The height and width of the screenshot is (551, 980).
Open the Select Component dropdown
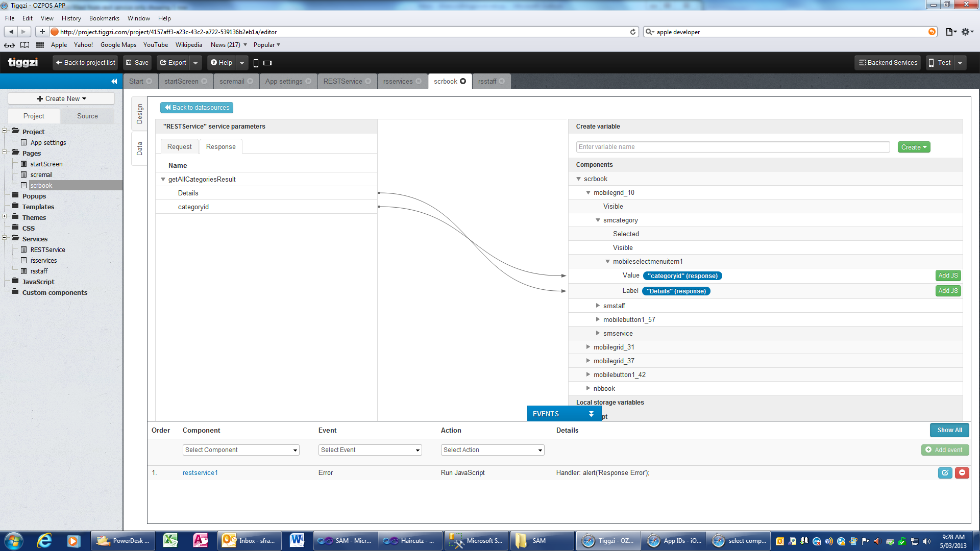(x=241, y=450)
